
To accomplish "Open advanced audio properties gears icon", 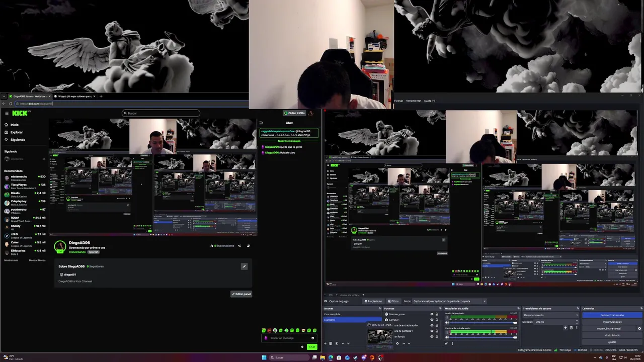I will (446, 343).
